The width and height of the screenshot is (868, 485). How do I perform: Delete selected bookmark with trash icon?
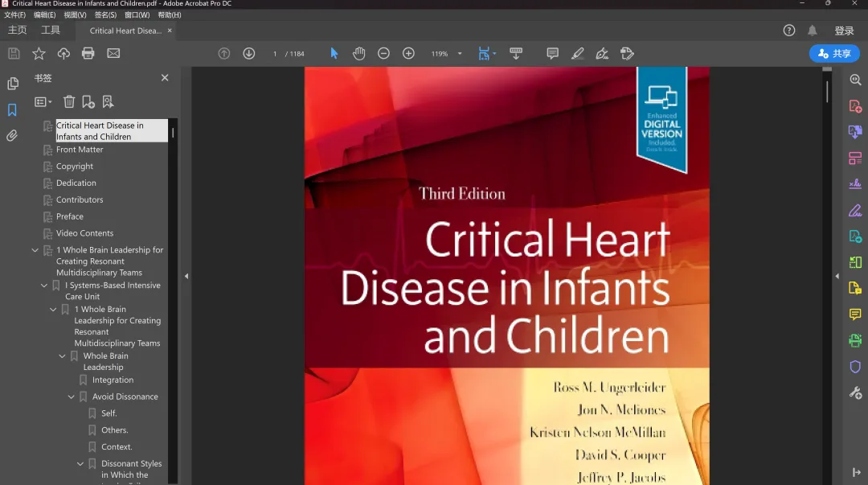(68, 101)
